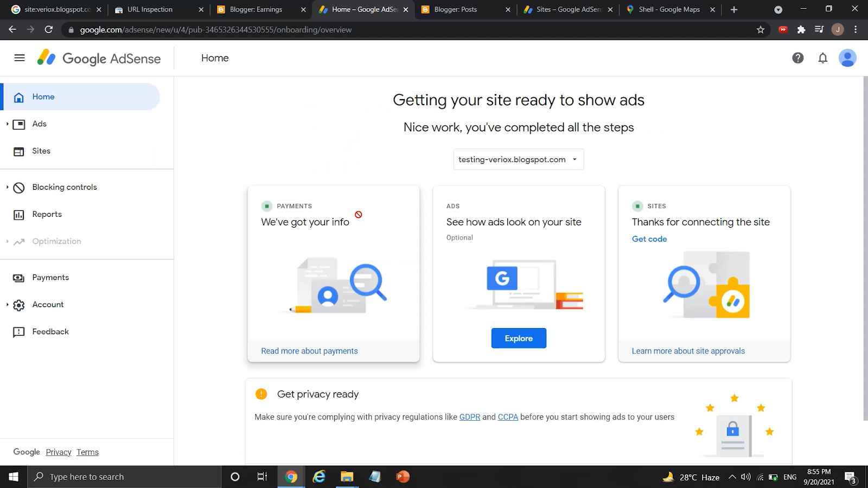
Task: Switch to the URL Inspection tab
Action: pyautogui.click(x=150, y=10)
